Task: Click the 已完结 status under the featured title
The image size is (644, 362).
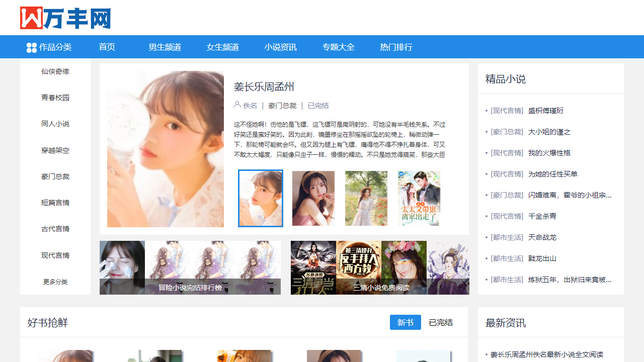Action: point(318,106)
